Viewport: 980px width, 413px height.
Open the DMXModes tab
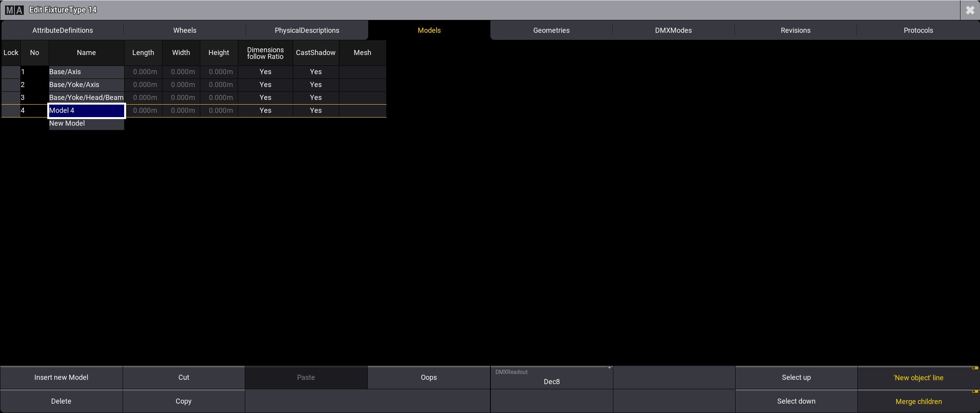[x=673, y=30]
